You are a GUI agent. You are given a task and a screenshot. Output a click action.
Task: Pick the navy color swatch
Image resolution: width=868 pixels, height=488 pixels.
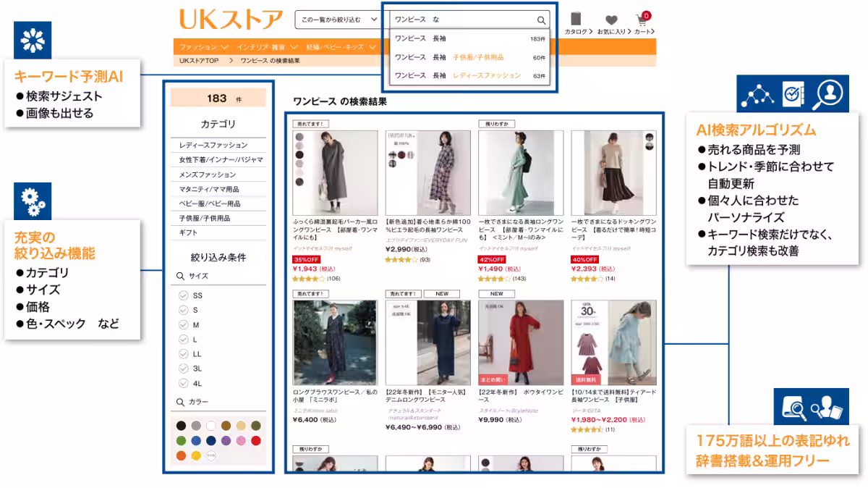coord(211,440)
